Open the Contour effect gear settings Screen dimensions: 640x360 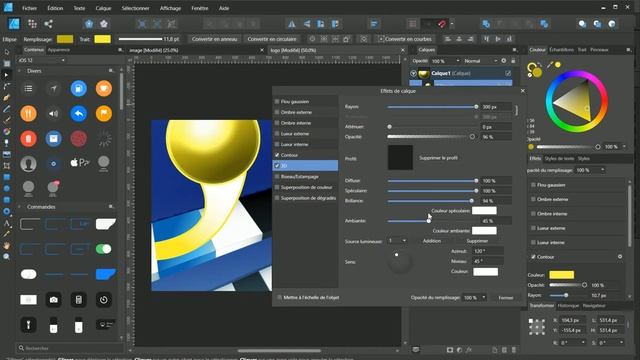coord(620,257)
